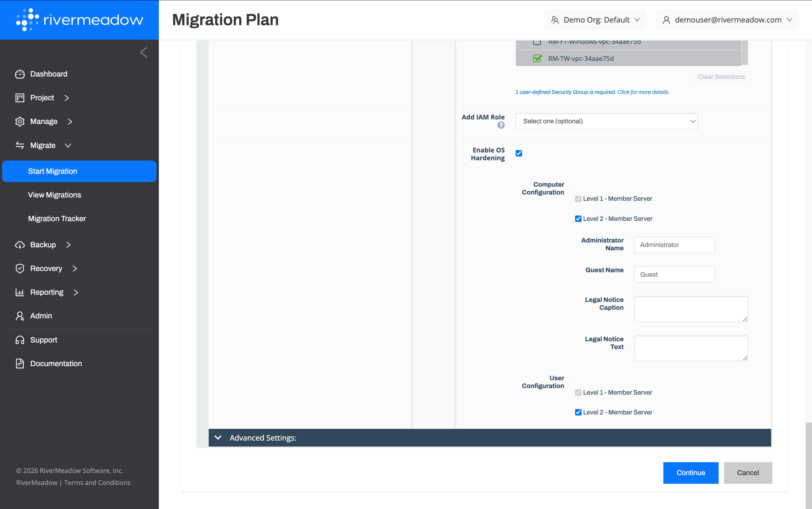This screenshot has height=509, width=812.
Task: Click the Backup cloud icon
Action: (x=20, y=245)
